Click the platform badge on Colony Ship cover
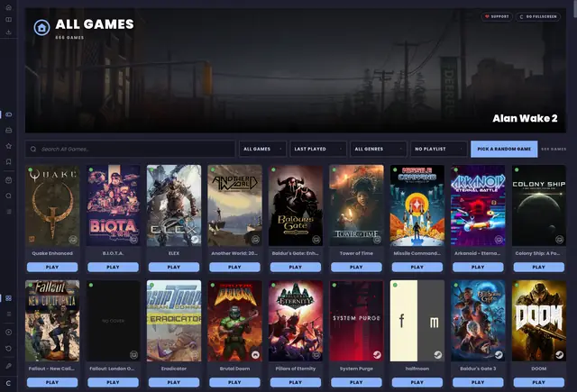Viewport: 577px width, 392px height. 559,240
